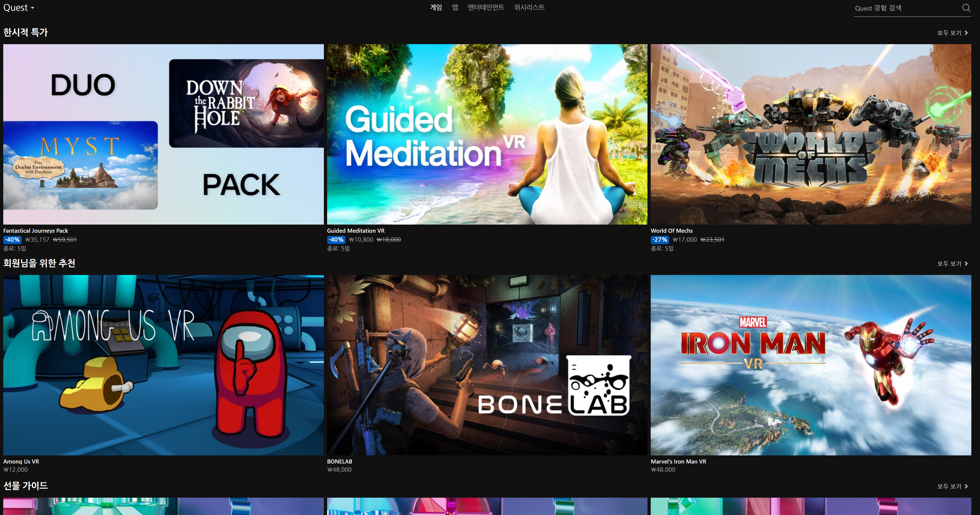The height and width of the screenshot is (515, 980).
Task: Open the 위시리스트 tab
Action: click(x=529, y=7)
